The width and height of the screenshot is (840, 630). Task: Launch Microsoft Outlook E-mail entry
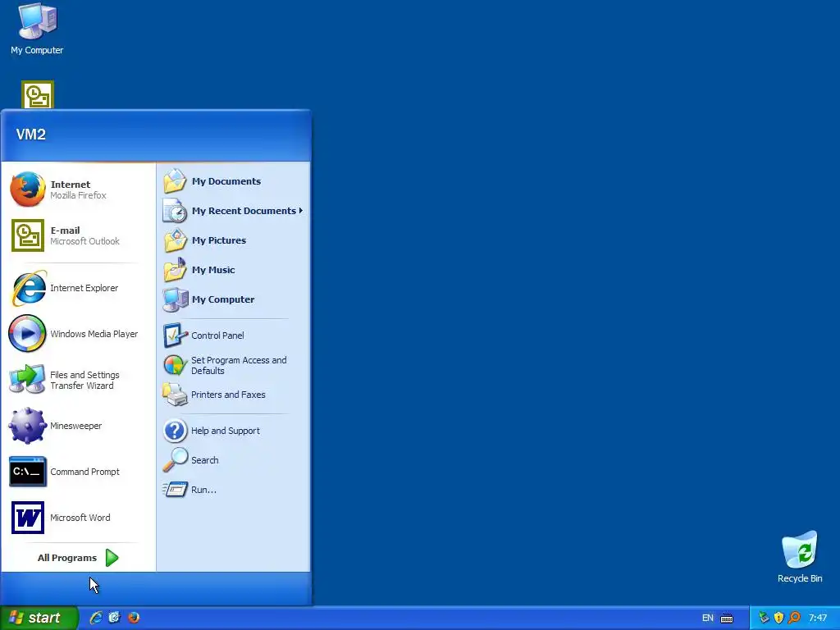78,235
